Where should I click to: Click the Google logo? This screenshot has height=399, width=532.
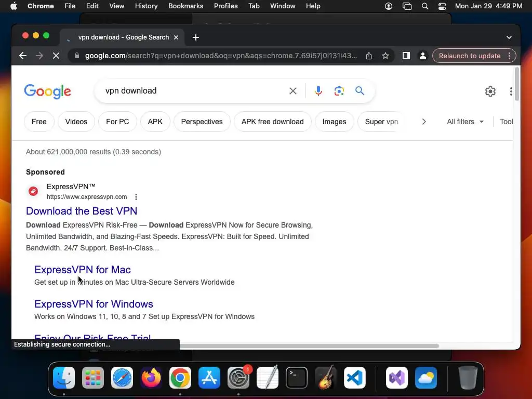click(47, 91)
